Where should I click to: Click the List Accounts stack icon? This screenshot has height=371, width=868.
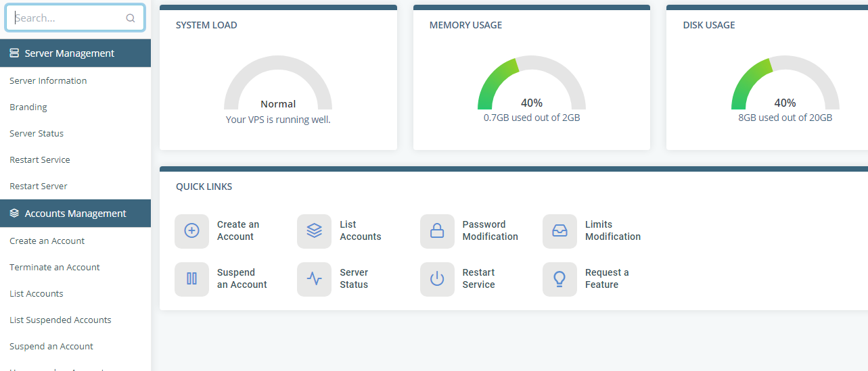314,231
